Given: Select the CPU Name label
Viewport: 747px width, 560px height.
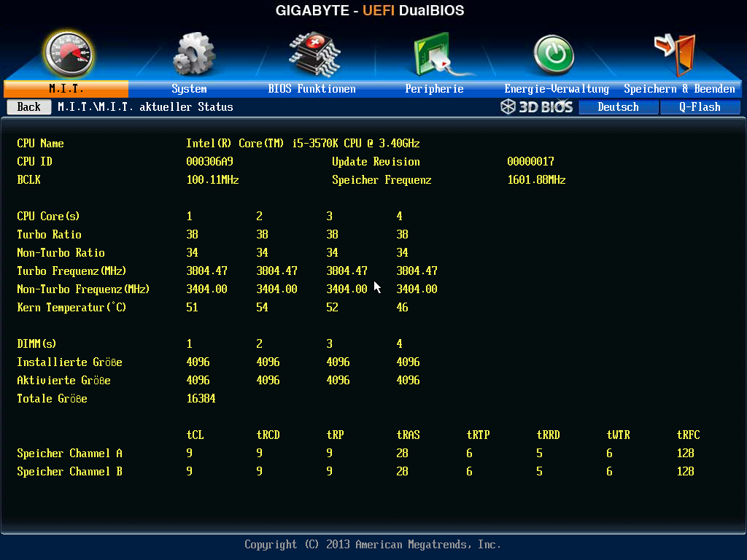Looking at the screenshot, I should [x=41, y=144].
